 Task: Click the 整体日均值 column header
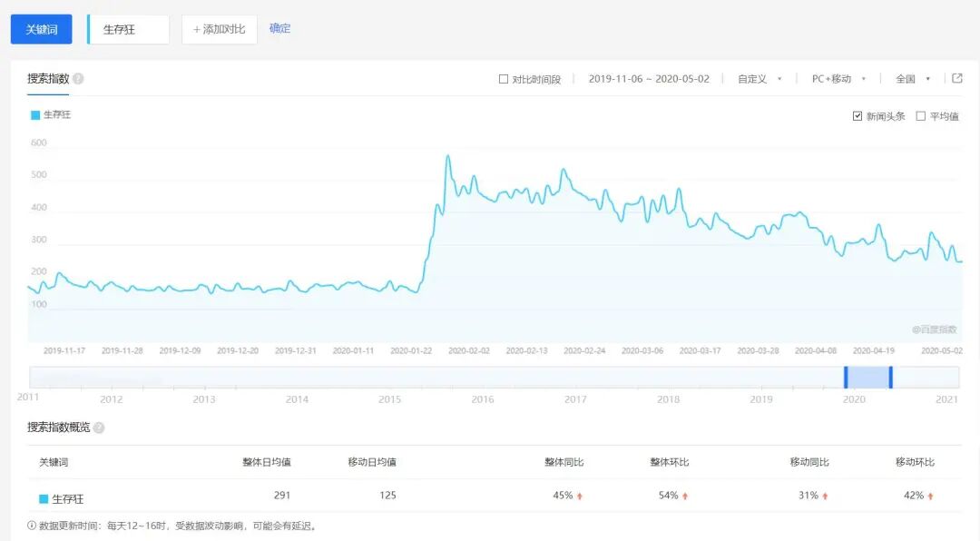266,462
